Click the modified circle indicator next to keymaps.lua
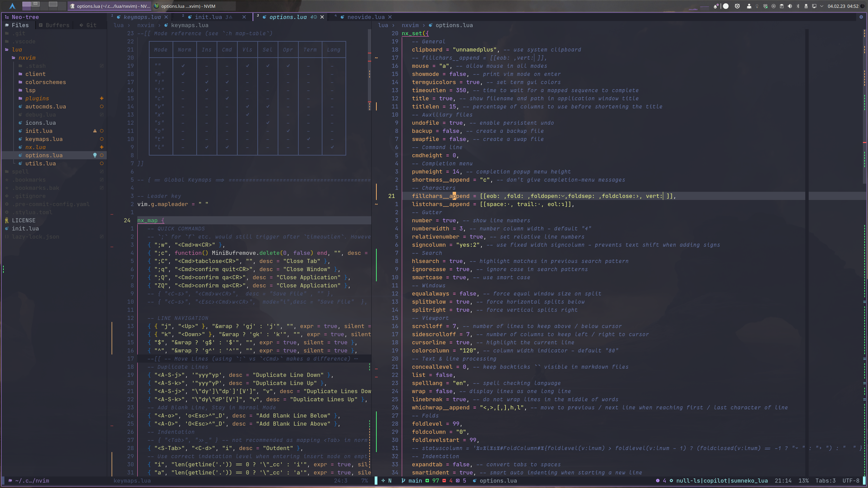 pos(102,139)
